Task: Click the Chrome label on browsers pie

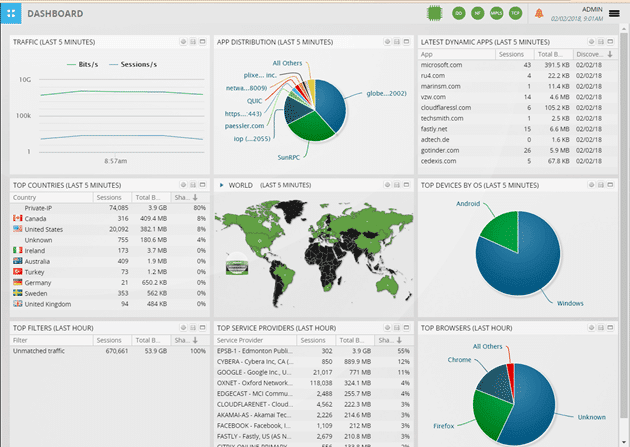Action: coord(459,360)
